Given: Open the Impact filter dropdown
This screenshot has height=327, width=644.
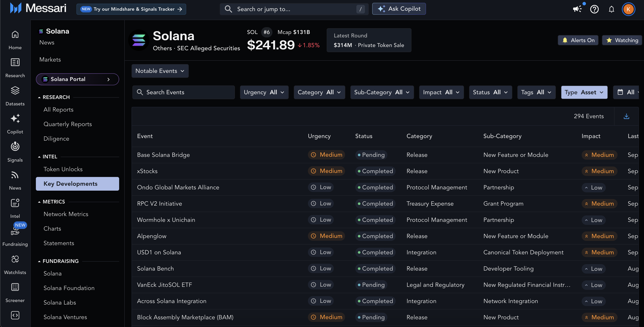Looking at the screenshot, I should coord(441,92).
